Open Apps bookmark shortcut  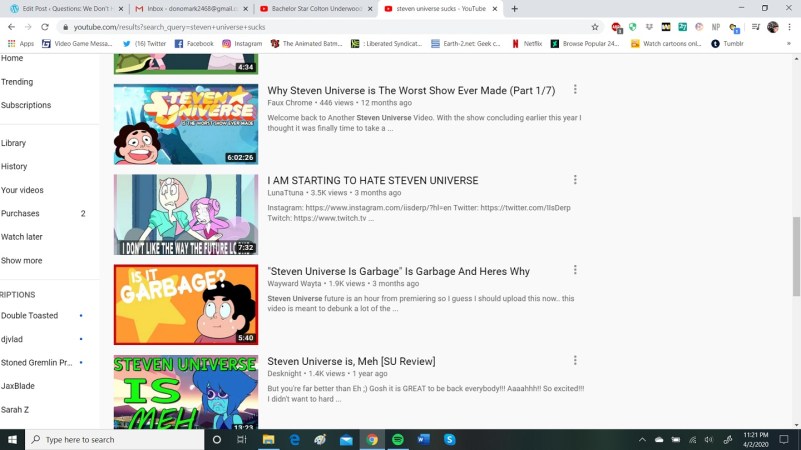click(x=21, y=44)
